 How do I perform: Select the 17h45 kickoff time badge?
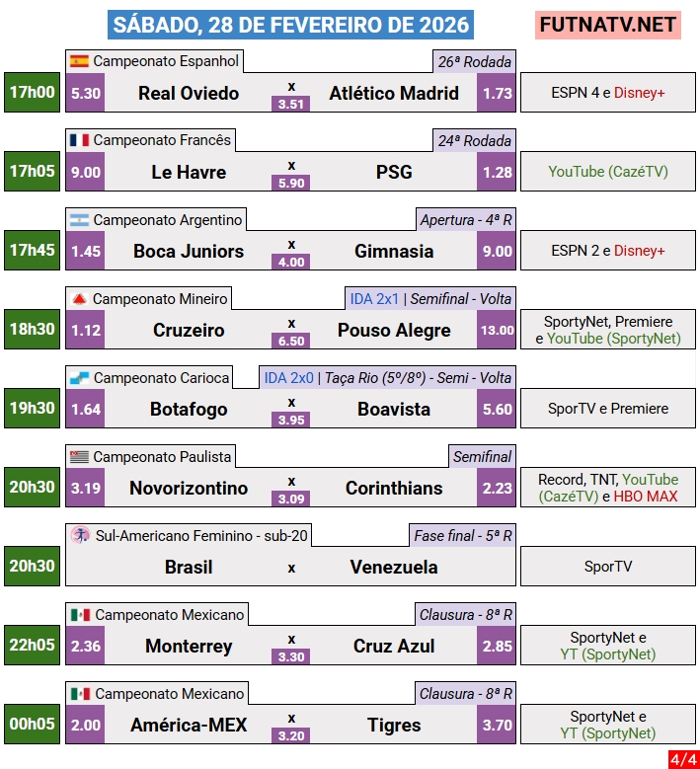pos(33,251)
